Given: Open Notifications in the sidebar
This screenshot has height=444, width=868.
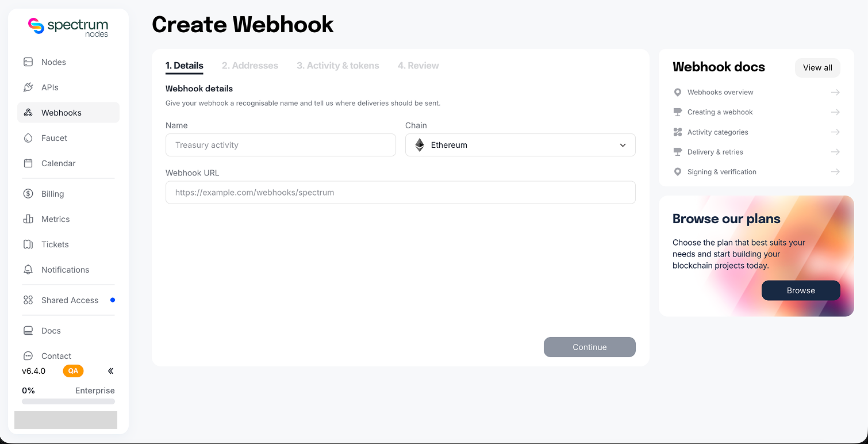Looking at the screenshot, I should coord(68,270).
